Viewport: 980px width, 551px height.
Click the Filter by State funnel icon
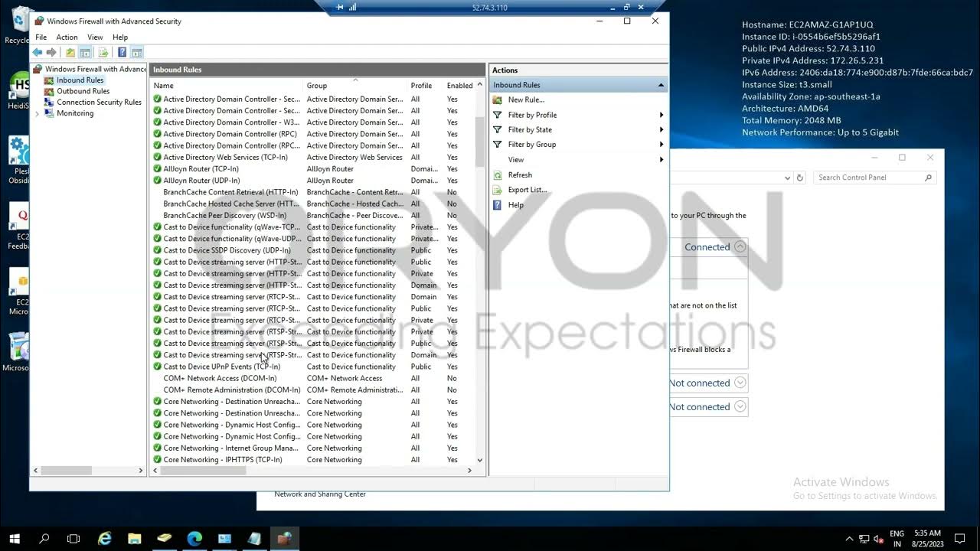[498, 129]
